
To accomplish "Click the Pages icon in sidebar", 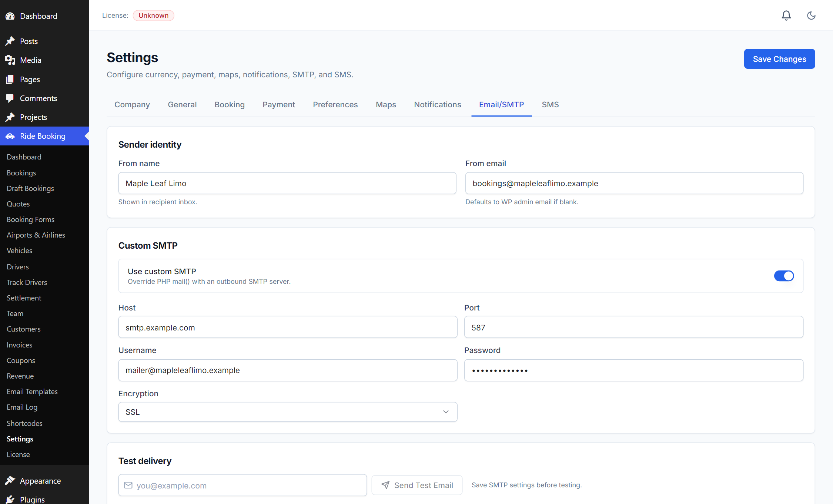I will 10,79.
